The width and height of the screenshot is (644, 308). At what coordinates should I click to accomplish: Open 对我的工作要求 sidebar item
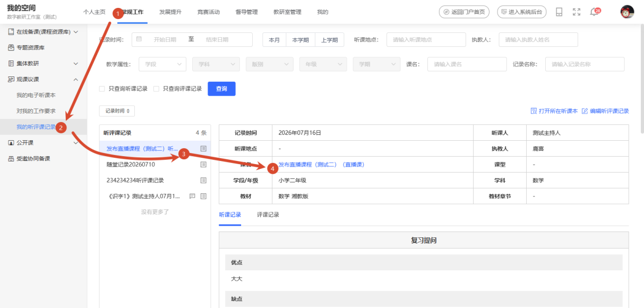point(36,111)
